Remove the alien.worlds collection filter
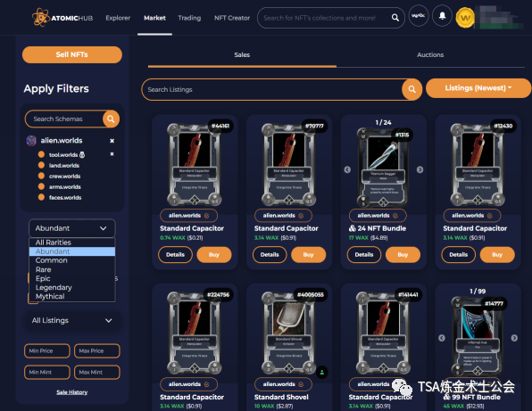Screen dimensions: 532x411 pos(112,141)
